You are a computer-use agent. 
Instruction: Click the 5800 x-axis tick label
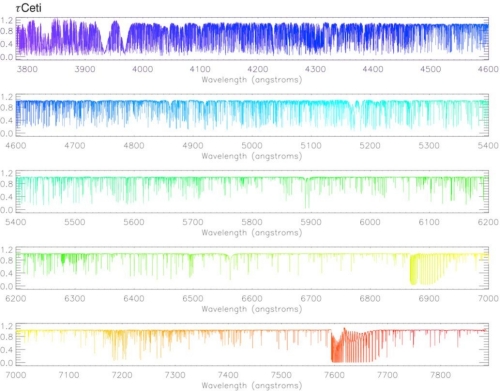[x=252, y=222]
